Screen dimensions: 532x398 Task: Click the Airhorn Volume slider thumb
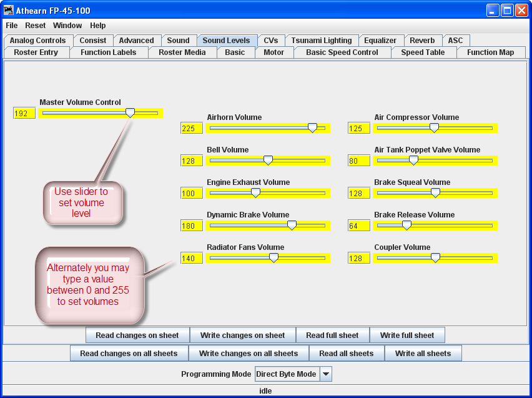[312, 128]
